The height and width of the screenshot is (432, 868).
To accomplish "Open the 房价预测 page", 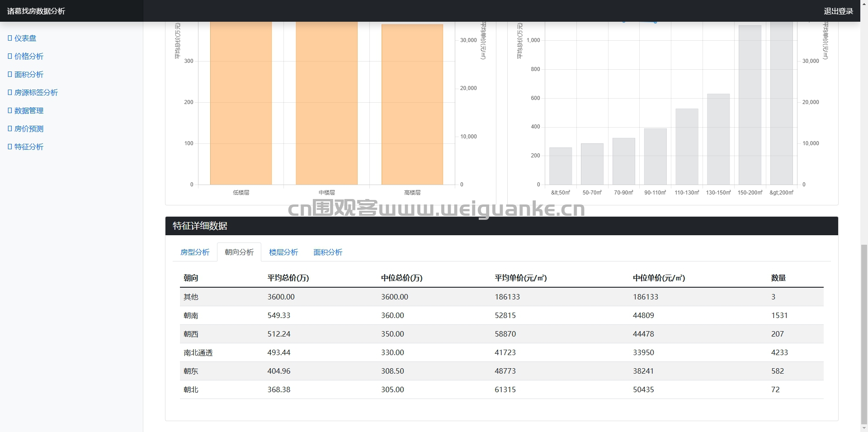I will (26, 129).
